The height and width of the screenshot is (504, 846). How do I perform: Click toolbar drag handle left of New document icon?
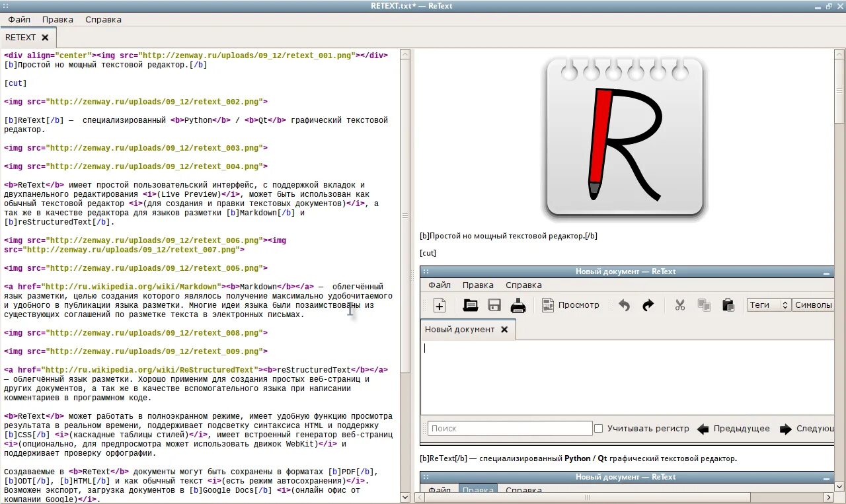[425, 305]
